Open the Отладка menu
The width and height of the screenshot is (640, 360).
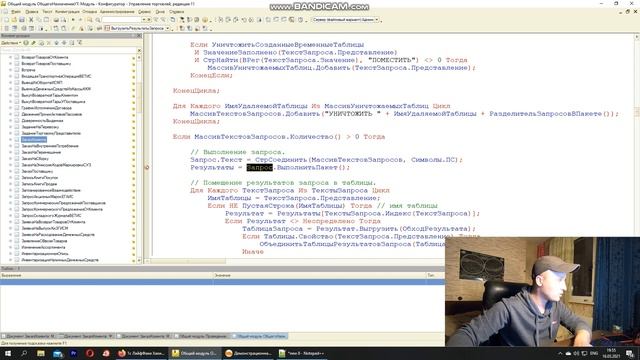click(x=89, y=12)
